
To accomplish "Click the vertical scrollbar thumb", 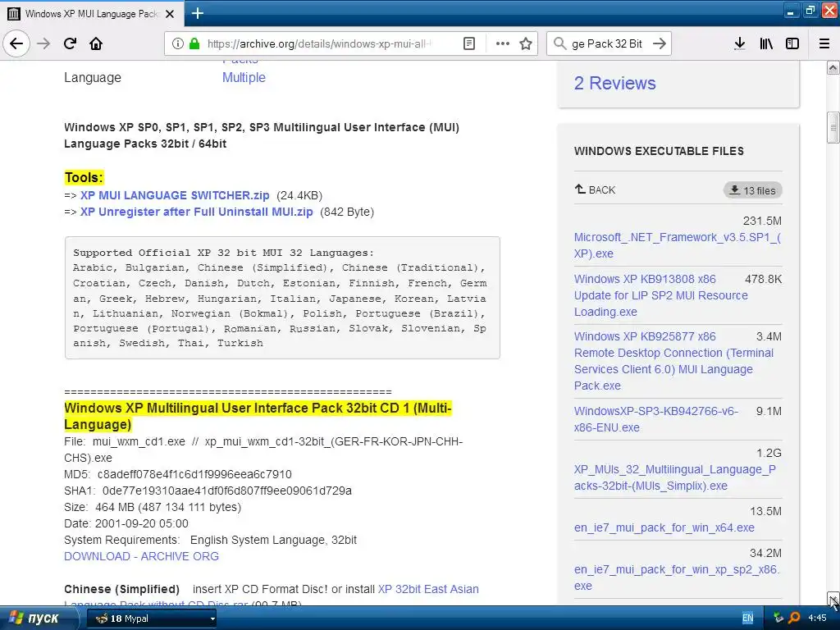I will [x=833, y=127].
